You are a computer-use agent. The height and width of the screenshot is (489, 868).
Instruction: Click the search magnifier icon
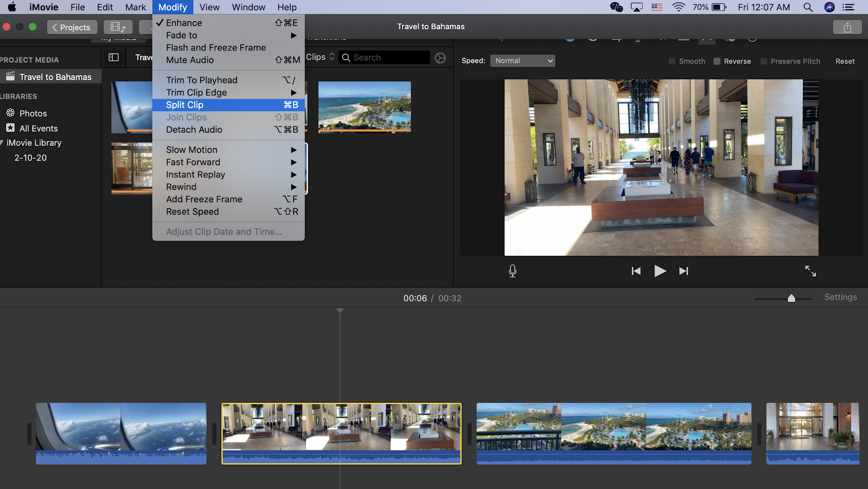[x=346, y=57]
